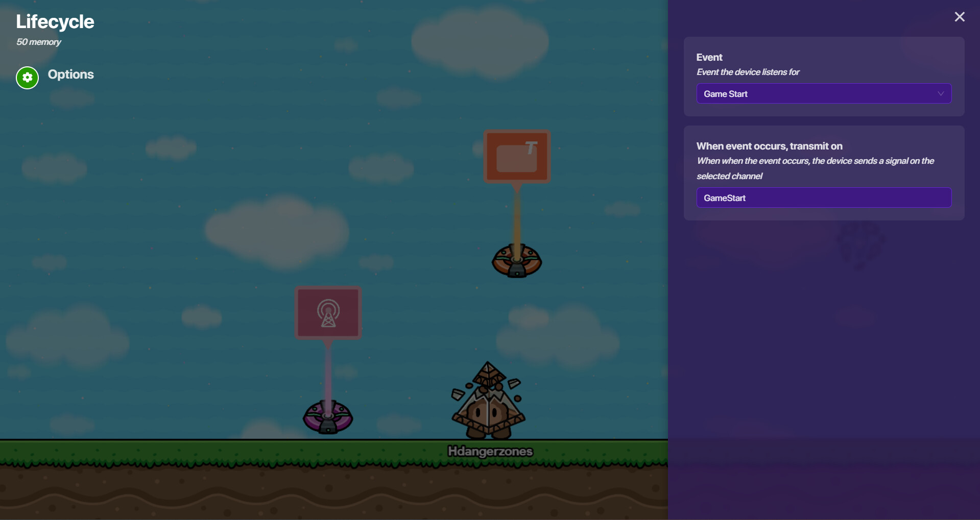Click the Hdangerzones player name tag

[490, 452]
